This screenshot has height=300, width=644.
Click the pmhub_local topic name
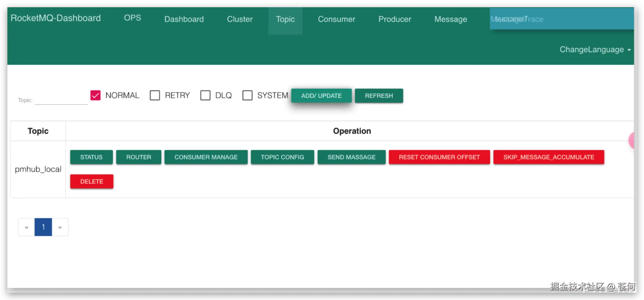pyautogui.click(x=38, y=169)
